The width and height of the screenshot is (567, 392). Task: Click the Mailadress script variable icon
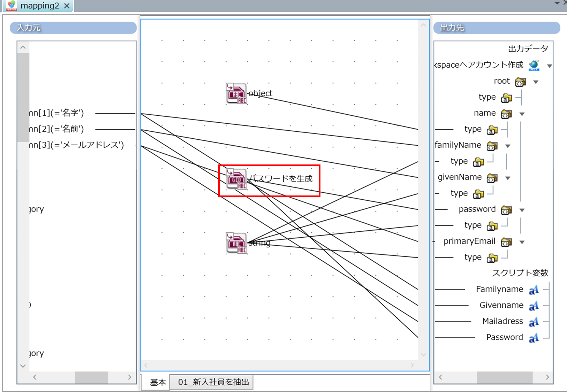pos(534,322)
